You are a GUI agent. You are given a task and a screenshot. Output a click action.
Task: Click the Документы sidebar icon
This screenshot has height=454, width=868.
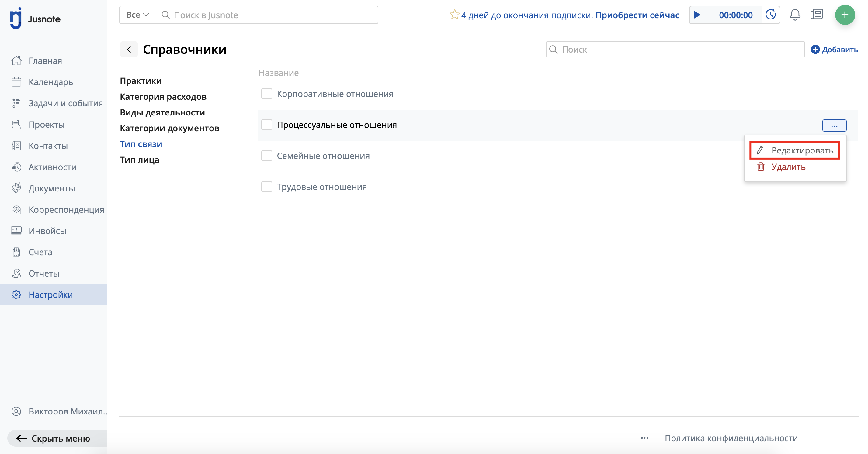coord(16,188)
